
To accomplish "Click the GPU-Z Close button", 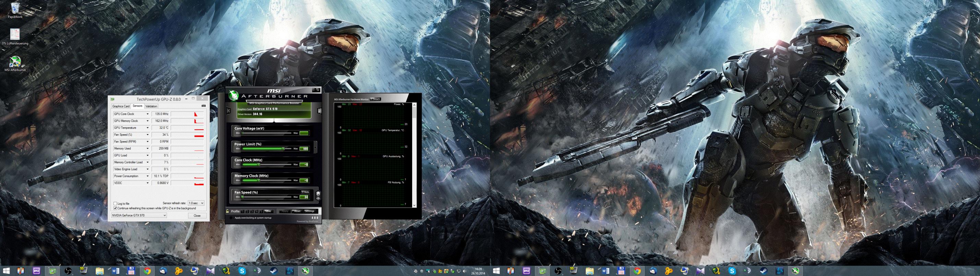I will (197, 216).
